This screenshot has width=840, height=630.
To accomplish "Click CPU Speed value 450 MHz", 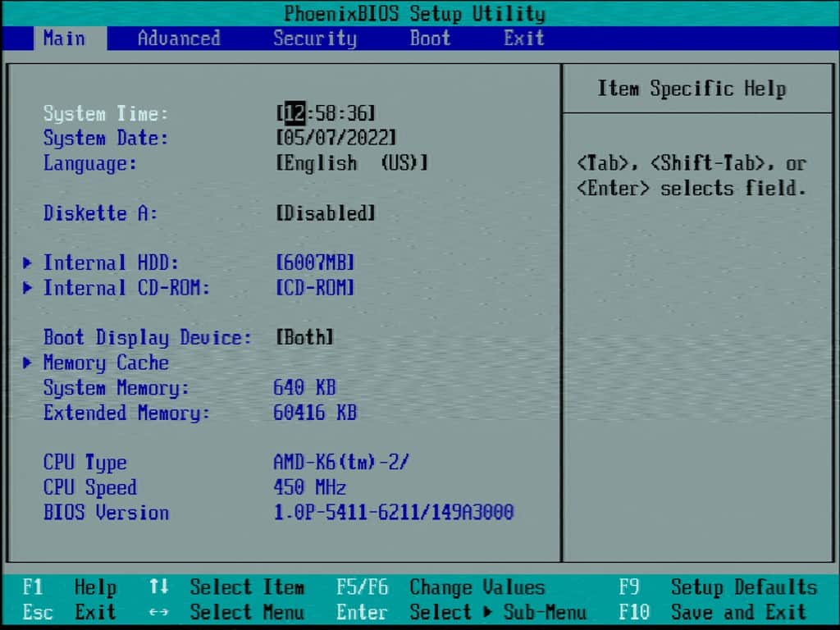I will [309, 487].
